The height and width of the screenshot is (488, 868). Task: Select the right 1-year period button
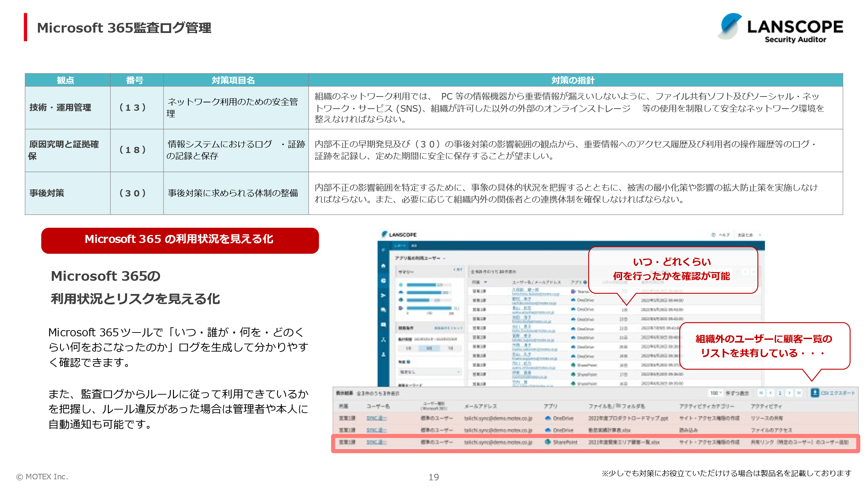click(450, 348)
